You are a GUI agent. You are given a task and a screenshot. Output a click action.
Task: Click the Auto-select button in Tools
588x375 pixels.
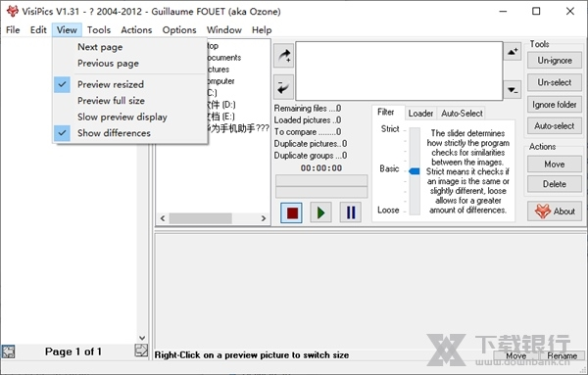click(555, 126)
